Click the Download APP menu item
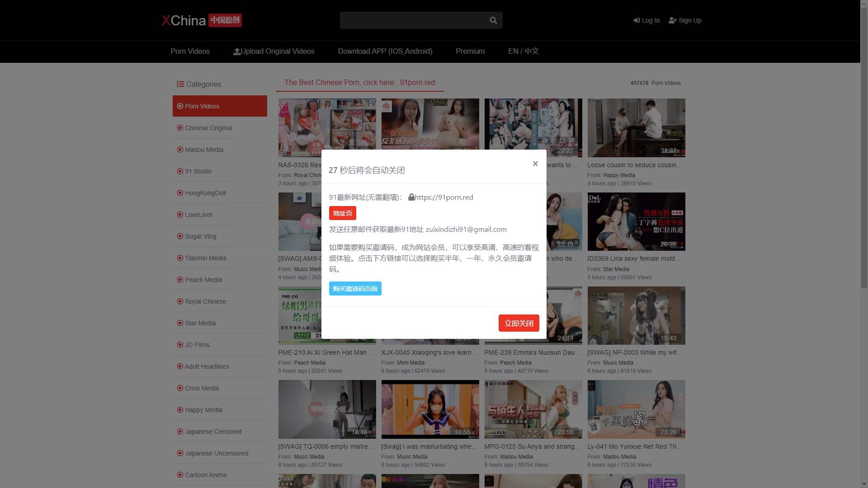Image resolution: width=868 pixels, height=488 pixels. [x=385, y=51]
